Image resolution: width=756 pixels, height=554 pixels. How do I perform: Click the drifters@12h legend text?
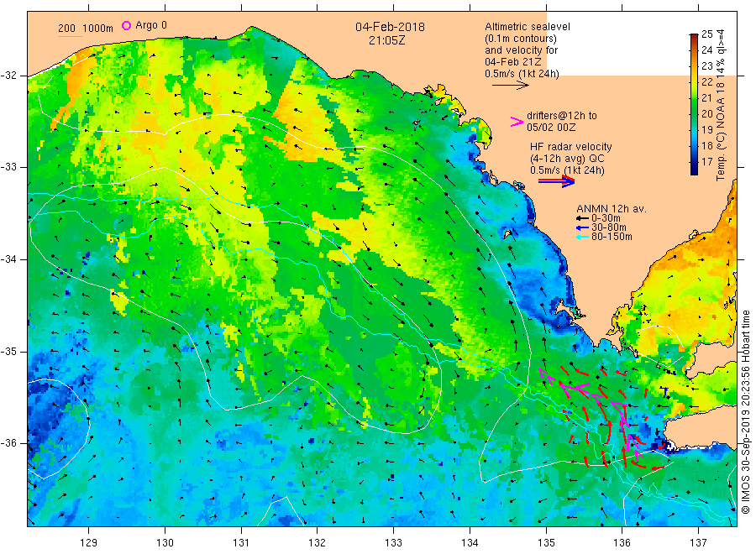click(x=562, y=116)
